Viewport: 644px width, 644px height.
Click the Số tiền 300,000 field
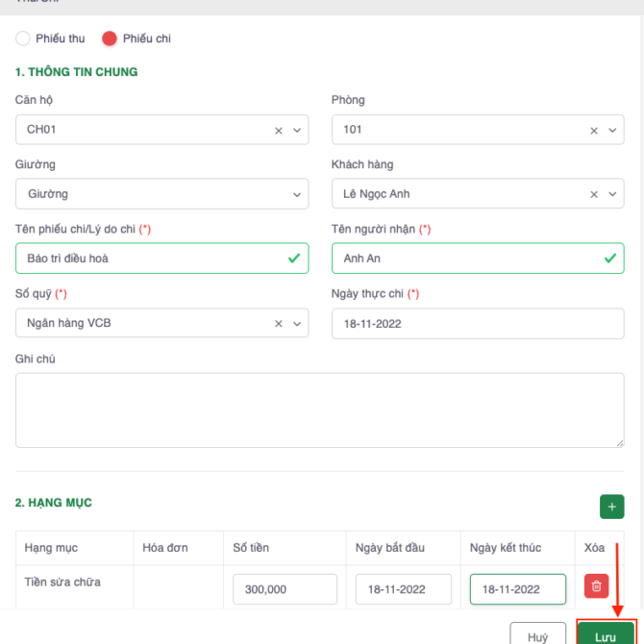coord(285,589)
